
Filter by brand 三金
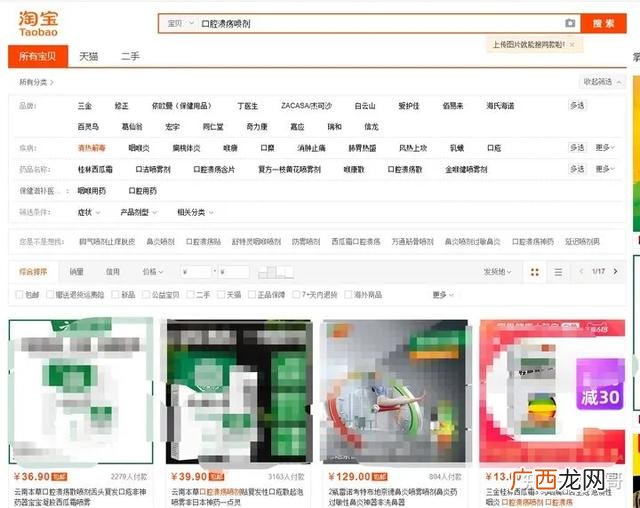coord(84,106)
